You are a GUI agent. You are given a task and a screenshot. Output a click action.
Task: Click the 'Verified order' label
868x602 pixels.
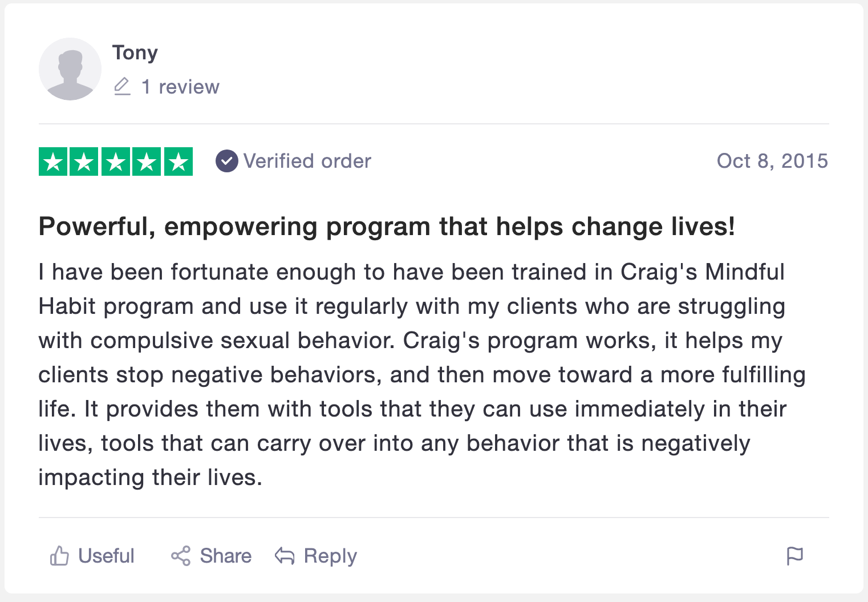307,161
